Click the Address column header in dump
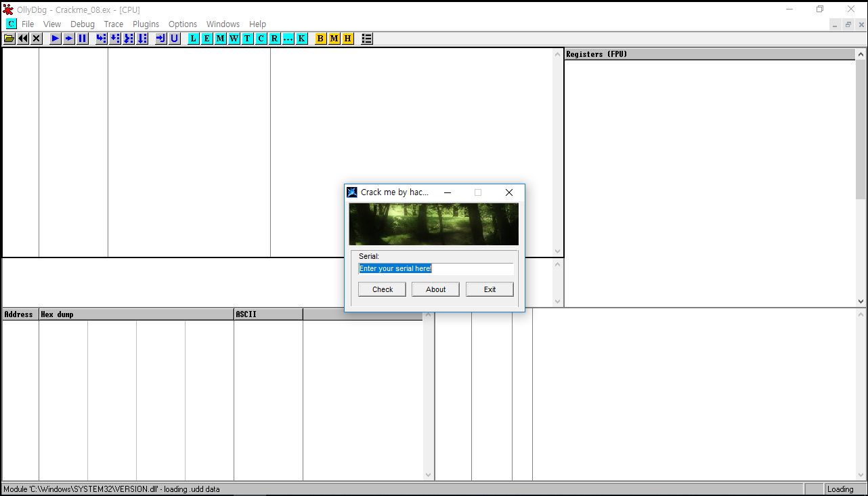 click(20, 314)
